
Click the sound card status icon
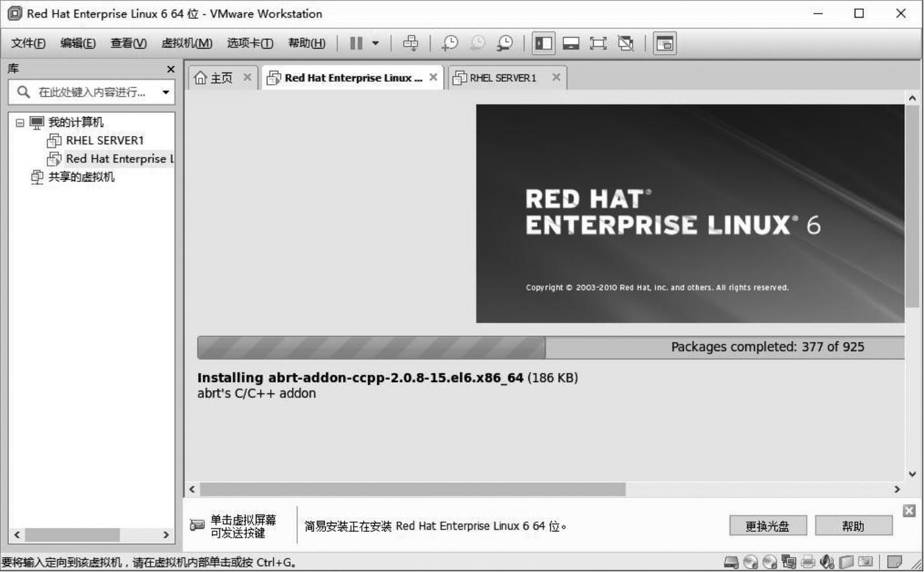(827, 562)
